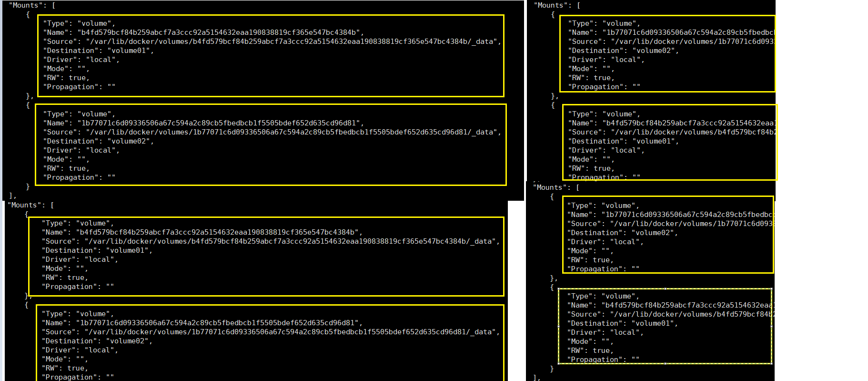
Task: Click "RW": true under volume02 in upper-left terminal
Action: click(x=66, y=168)
